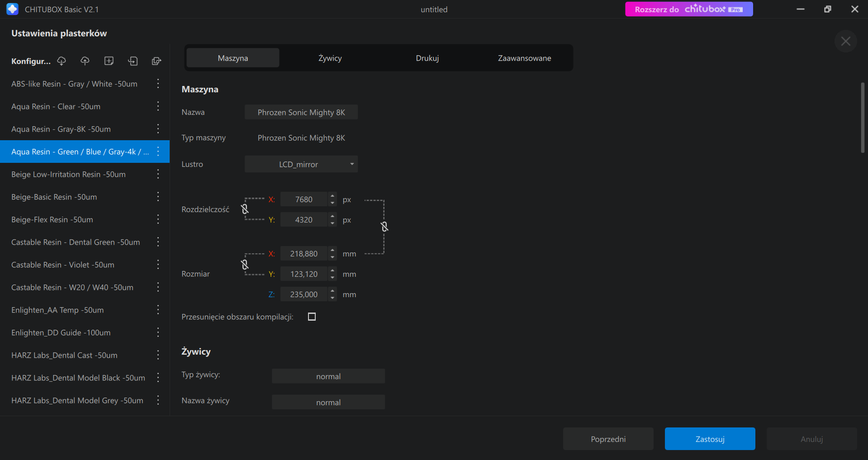This screenshot has width=868, height=460.
Task: Click the resolution Y 4320 field
Action: 304,220
